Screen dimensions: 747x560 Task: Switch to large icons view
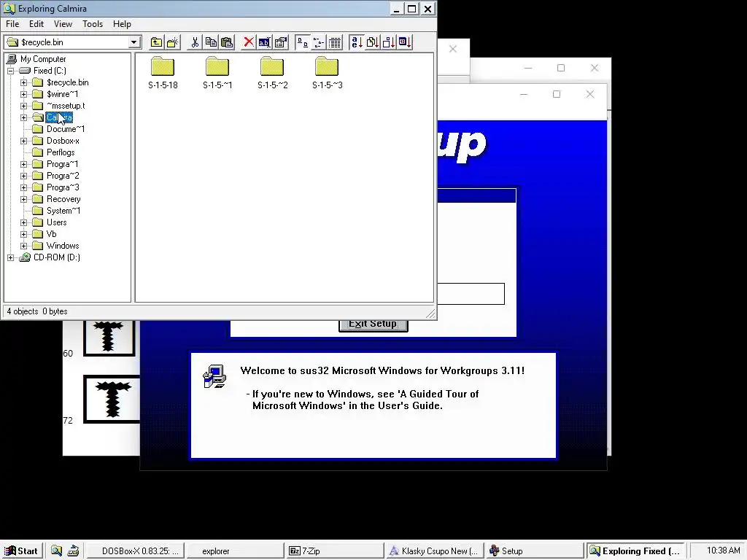tap(302, 42)
